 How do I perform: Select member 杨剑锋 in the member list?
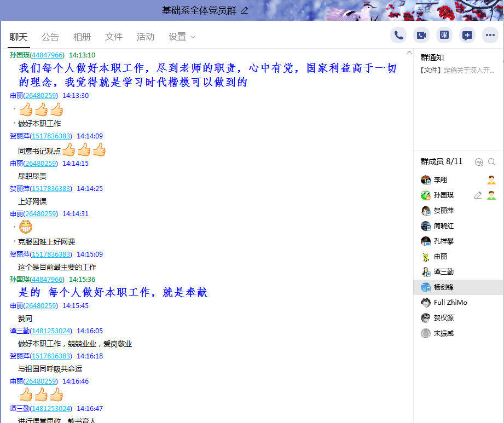(x=443, y=287)
